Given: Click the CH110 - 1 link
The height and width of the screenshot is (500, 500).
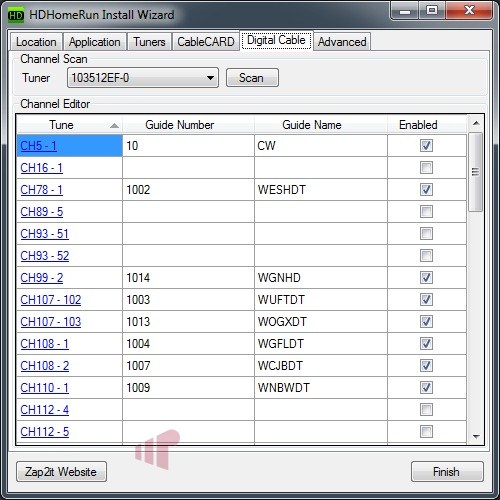Looking at the screenshot, I should [x=44, y=388].
